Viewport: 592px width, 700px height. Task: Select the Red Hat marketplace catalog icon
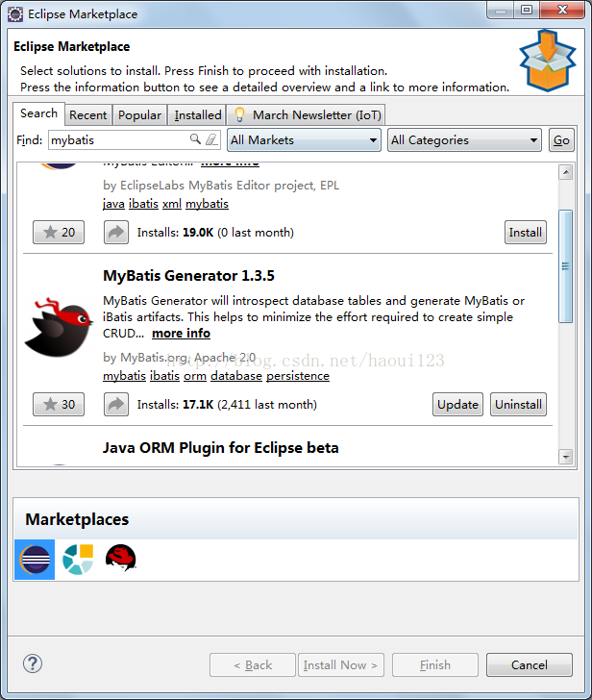[x=120, y=558]
